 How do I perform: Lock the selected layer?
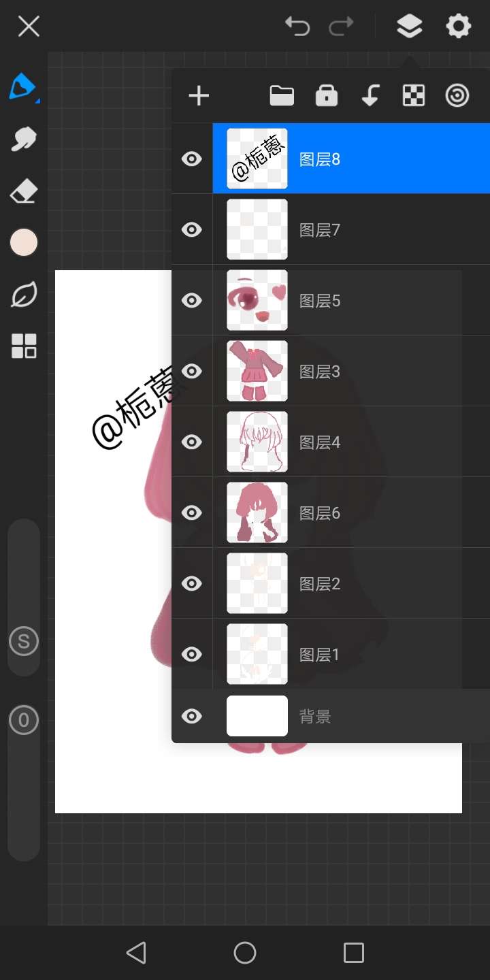click(327, 96)
